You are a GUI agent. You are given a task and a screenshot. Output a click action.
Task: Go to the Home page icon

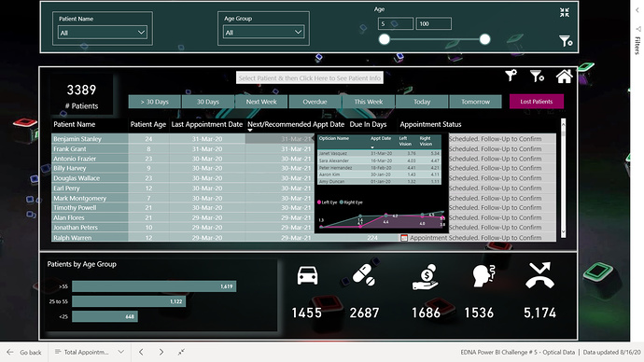tap(565, 76)
